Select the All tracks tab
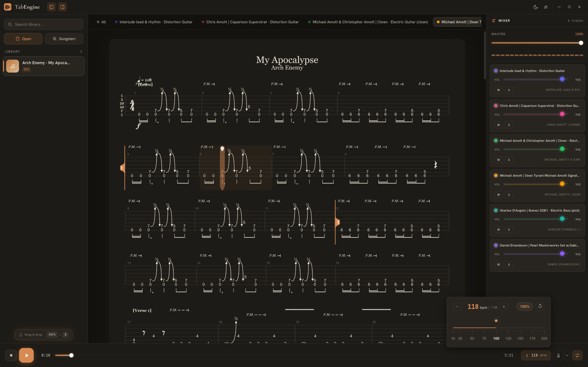The width and height of the screenshot is (588, 367). (x=101, y=22)
